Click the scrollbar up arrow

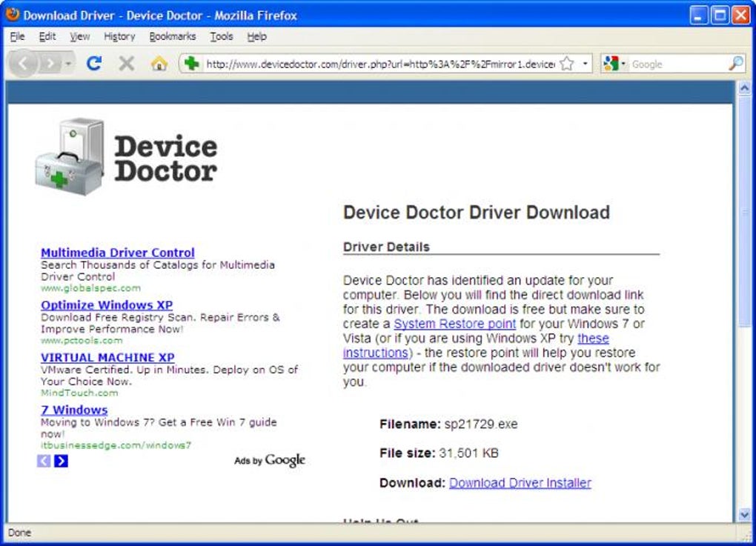click(x=744, y=88)
